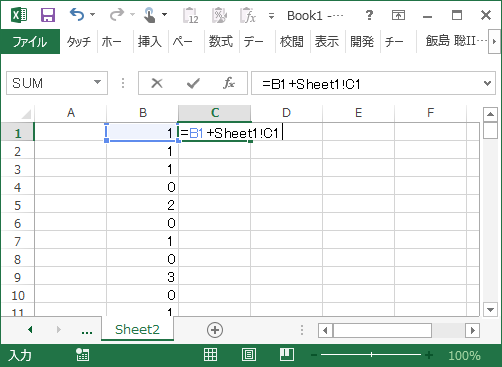
Task: Toggle touch/mouse mode icon
Action: point(149,15)
